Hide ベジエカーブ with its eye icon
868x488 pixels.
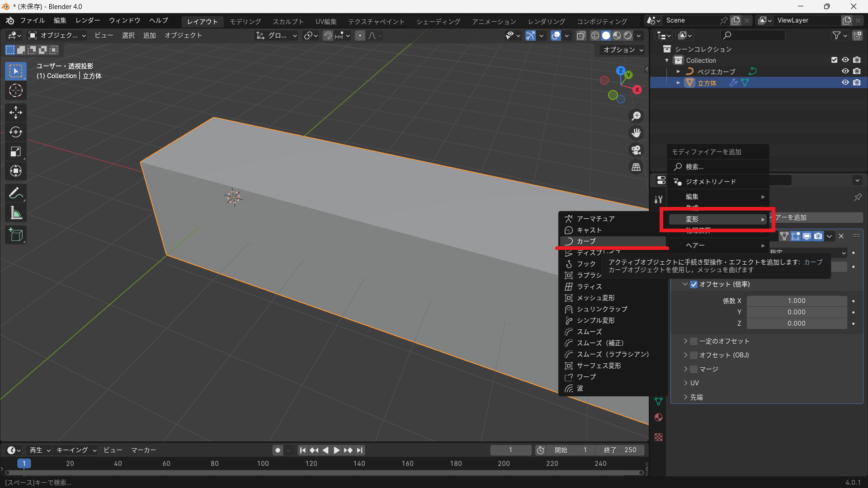click(x=845, y=71)
